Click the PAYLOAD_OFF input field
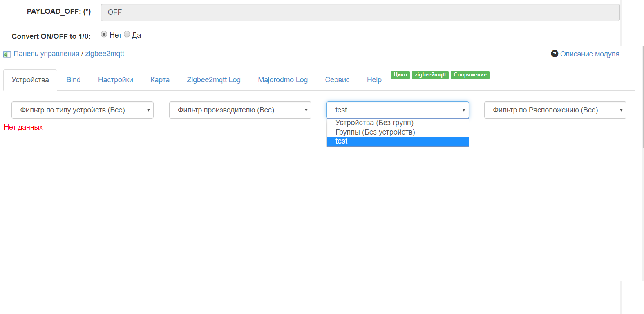644x314 pixels. [x=360, y=13]
